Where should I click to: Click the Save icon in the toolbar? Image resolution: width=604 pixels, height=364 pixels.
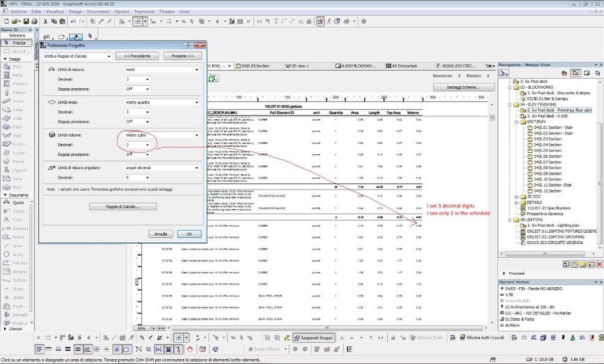coord(25,22)
